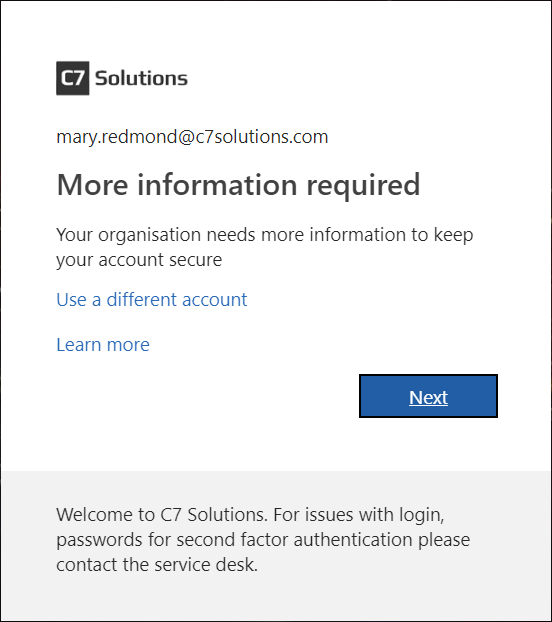Open the Use a different account link
Screen dimensions: 552x622
click(x=151, y=299)
